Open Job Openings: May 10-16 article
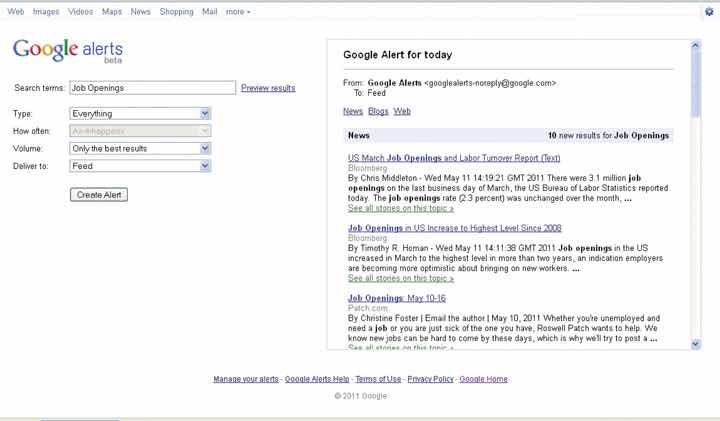Screen dimensions: 720x421 397,298
